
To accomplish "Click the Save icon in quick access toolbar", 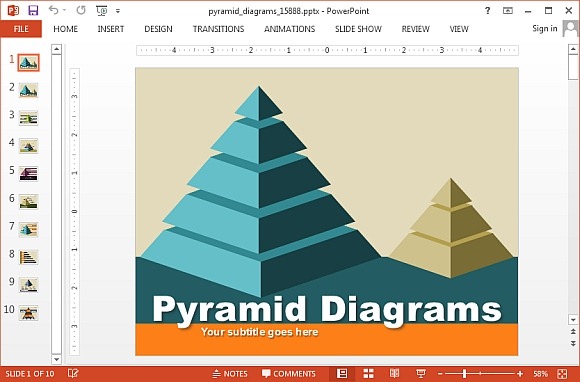I will (x=33, y=10).
